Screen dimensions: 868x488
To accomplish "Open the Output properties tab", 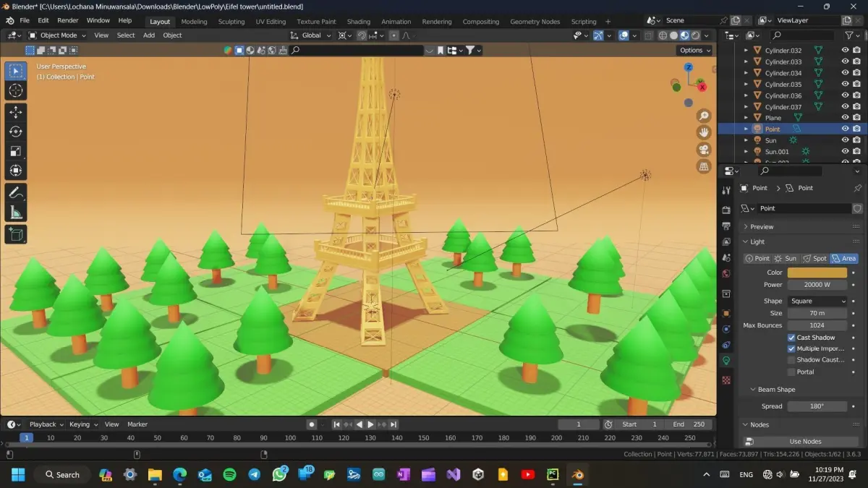I will 726,226.
